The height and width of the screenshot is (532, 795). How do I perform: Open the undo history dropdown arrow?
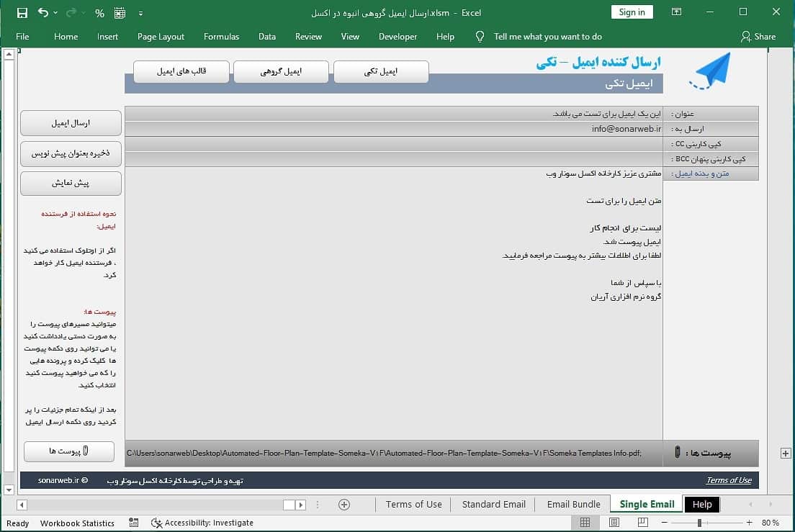55,13
